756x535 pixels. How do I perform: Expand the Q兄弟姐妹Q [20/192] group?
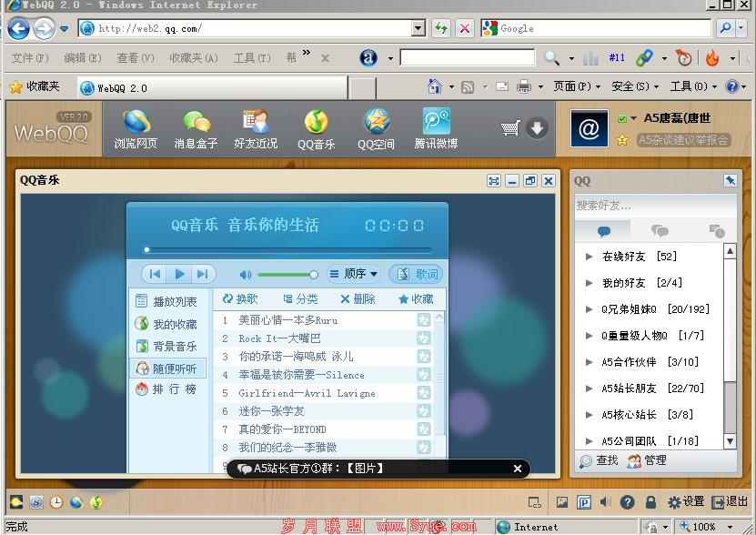589,309
